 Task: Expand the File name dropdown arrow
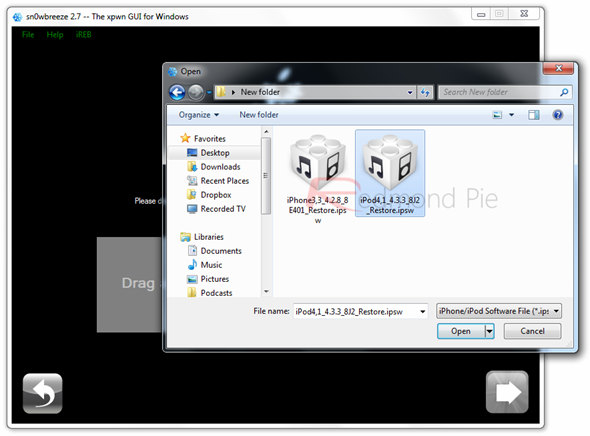[423, 311]
